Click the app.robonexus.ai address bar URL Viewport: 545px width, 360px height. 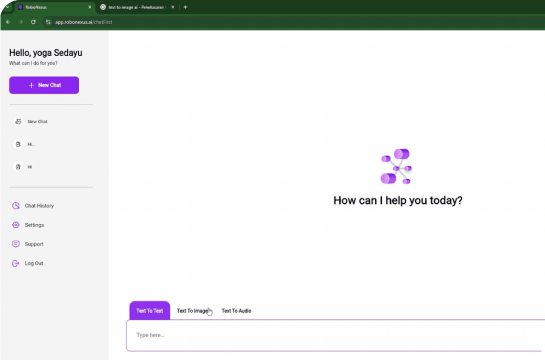point(83,22)
